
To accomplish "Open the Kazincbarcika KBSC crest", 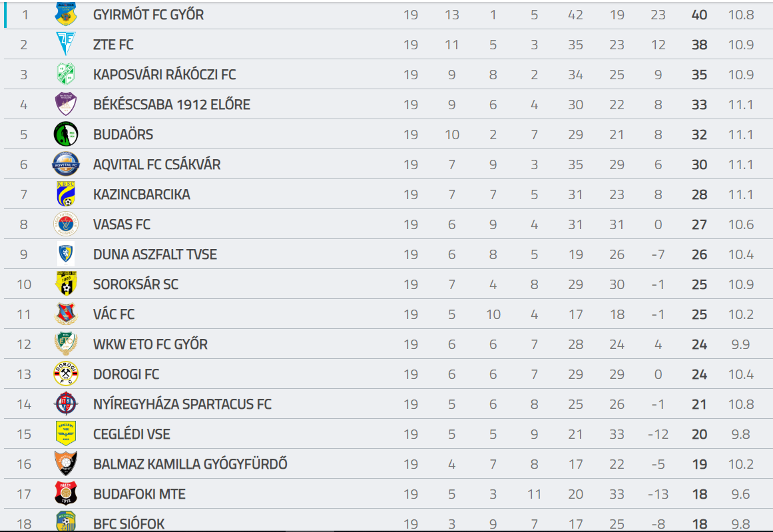I will (65, 194).
